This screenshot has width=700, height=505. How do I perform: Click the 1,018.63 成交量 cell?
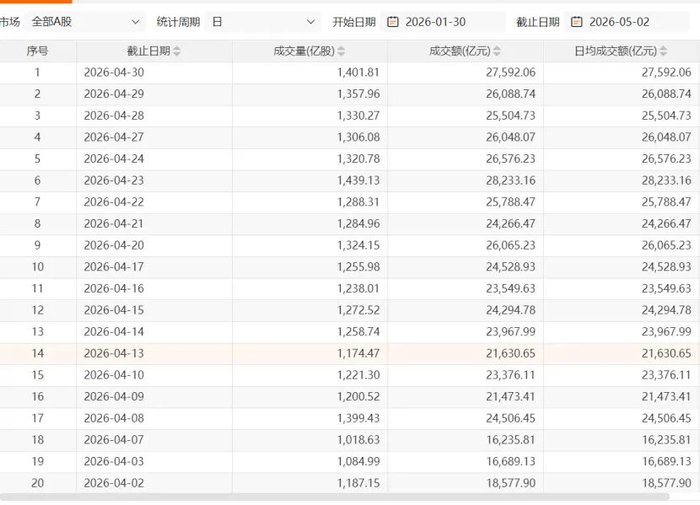358,440
